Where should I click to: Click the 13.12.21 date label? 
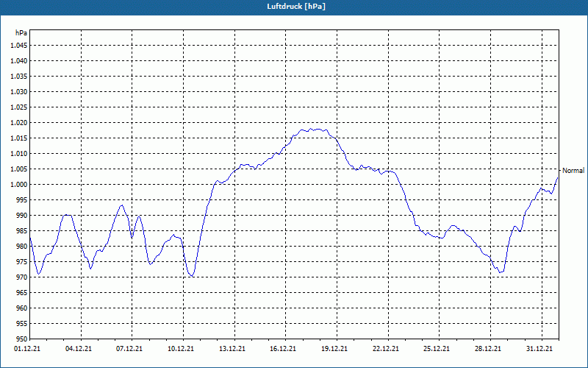pyautogui.click(x=232, y=349)
